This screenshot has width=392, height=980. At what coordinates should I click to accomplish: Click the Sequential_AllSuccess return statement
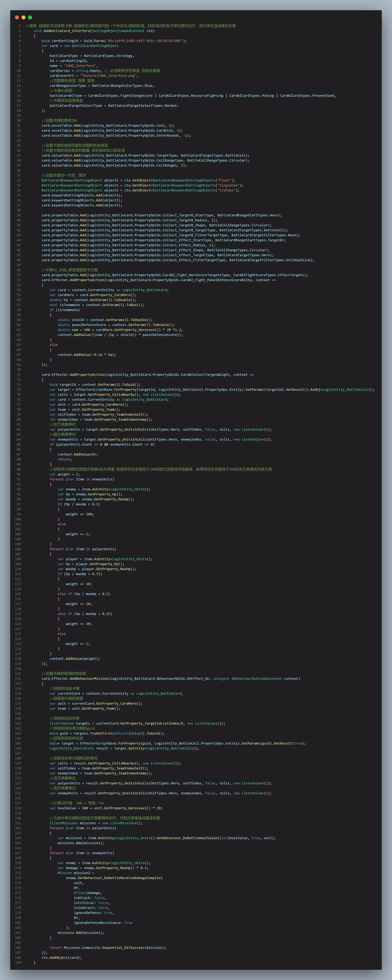[x=108, y=948]
